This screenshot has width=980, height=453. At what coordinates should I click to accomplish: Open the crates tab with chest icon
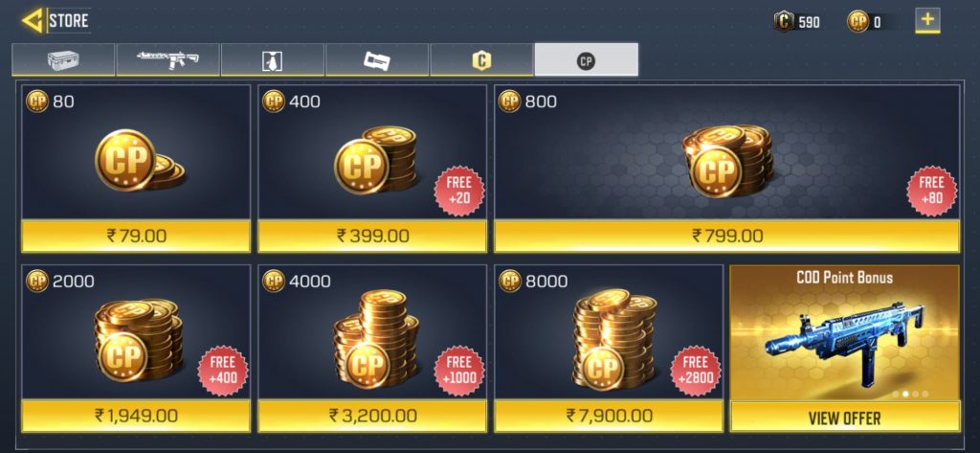click(63, 60)
